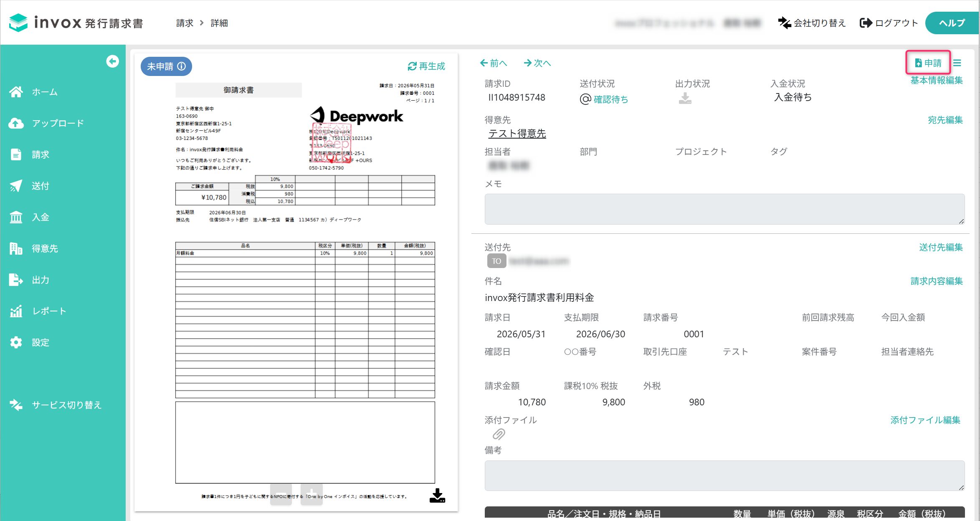Viewport: 980px width, 521px height.
Task: Click the ログアウト button
Action: (889, 23)
